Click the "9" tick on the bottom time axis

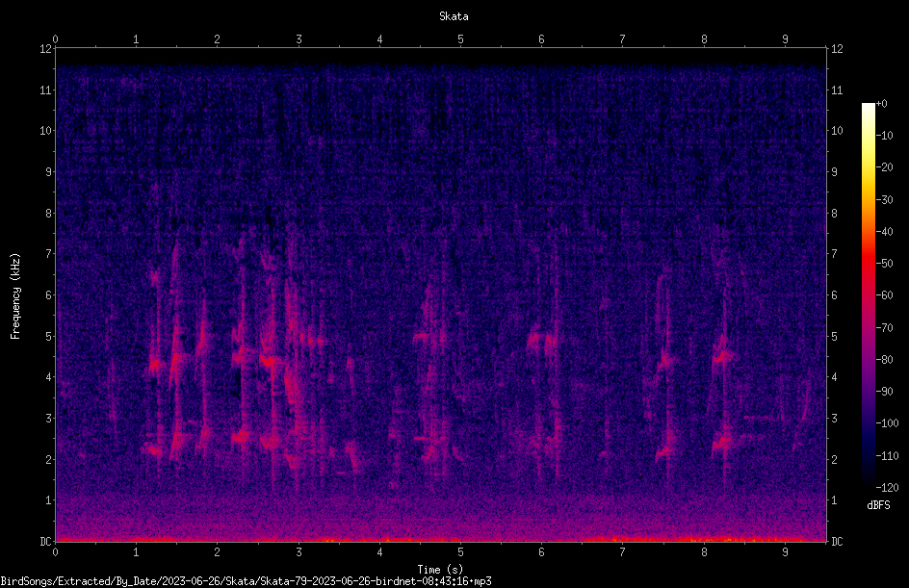tap(785, 552)
